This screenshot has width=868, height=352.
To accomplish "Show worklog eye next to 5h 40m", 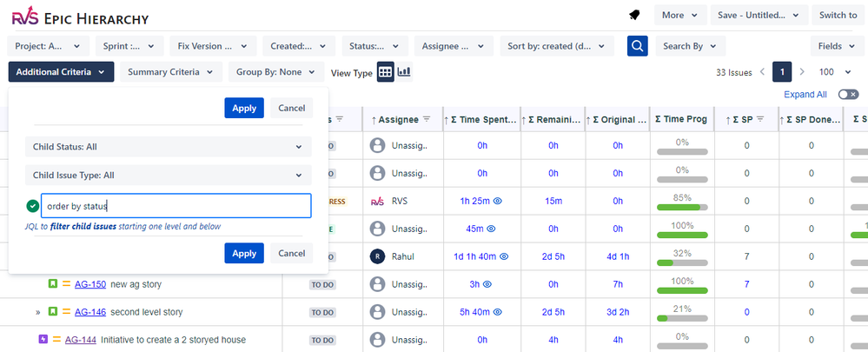I will [498, 312].
